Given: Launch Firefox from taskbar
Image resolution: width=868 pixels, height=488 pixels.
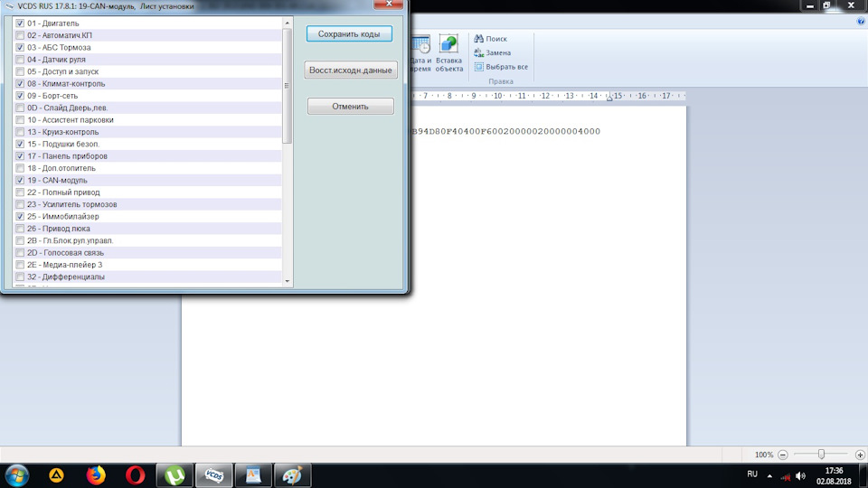Looking at the screenshot, I should click(x=96, y=475).
